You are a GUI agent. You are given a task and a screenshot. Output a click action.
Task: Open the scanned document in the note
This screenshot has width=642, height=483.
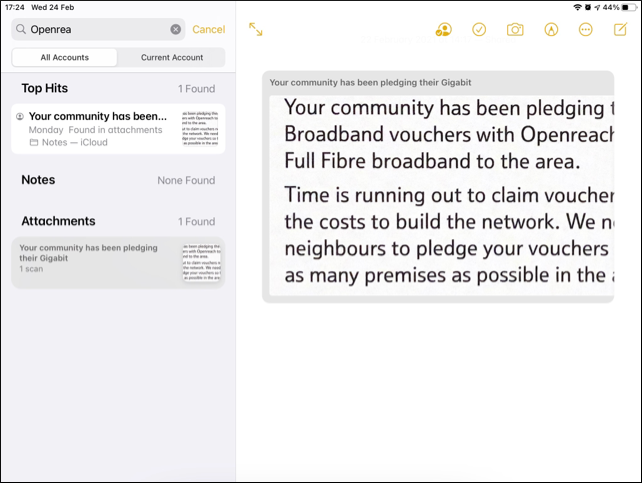(x=441, y=195)
